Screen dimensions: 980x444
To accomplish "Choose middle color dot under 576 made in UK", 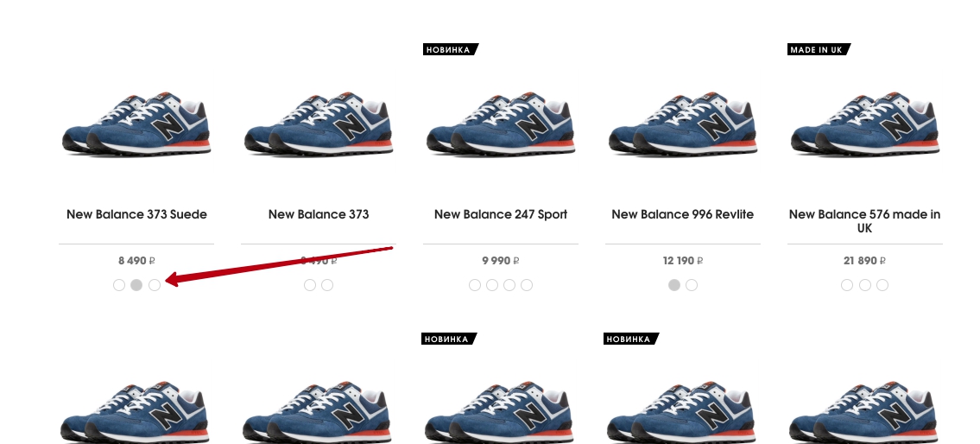I will tap(864, 285).
